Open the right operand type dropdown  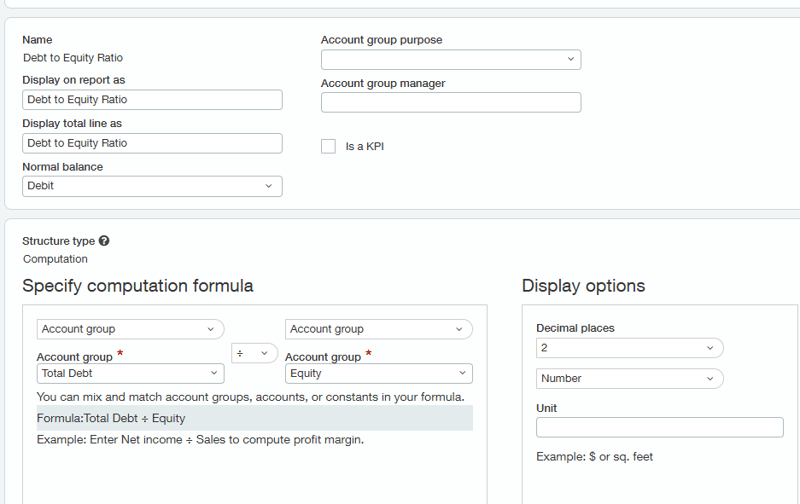click(378, 329)
